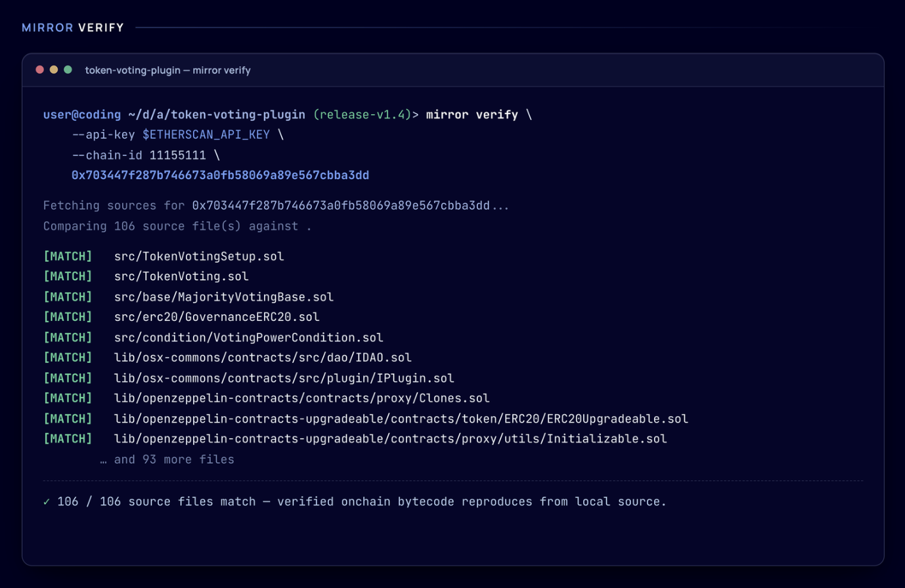
Task: Select the window title 'token-voting-plugin — mirror verify'
Action: pyautogui.click(x=168, y=70)
